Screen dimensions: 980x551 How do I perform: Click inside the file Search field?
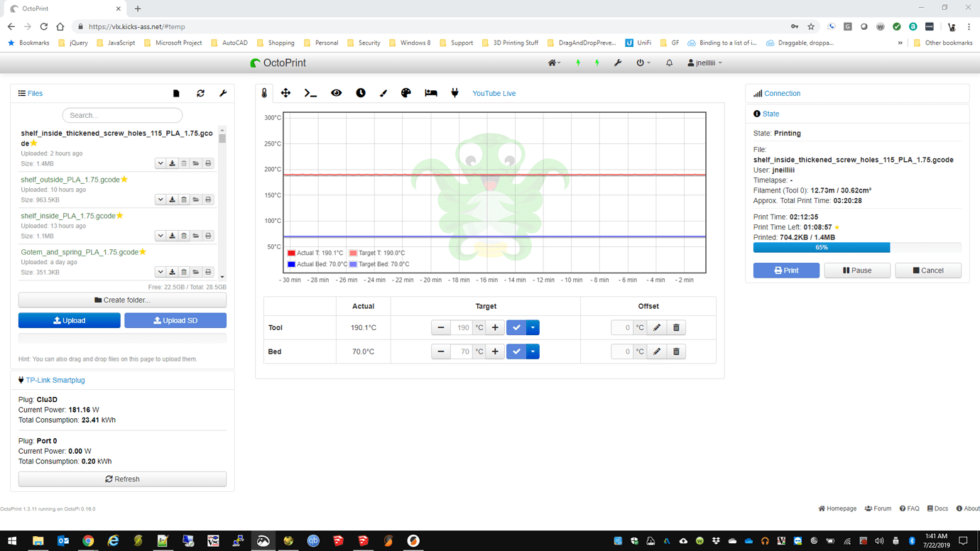tap(121, 114)
